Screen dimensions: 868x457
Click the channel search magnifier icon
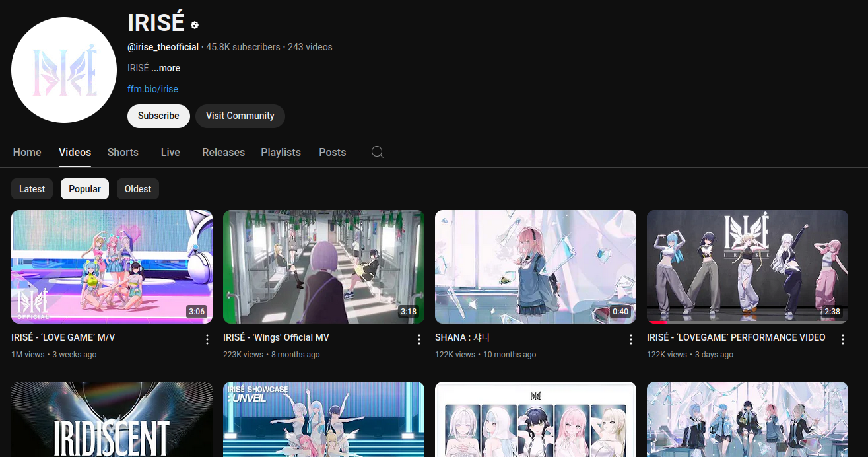click(377, 152)
